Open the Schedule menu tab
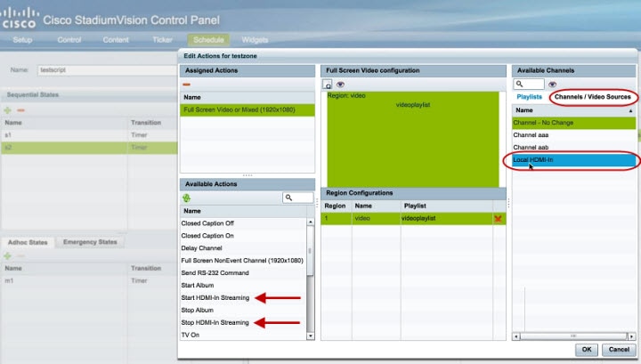Viewport: 641px width, 364px height. (208, 40)
